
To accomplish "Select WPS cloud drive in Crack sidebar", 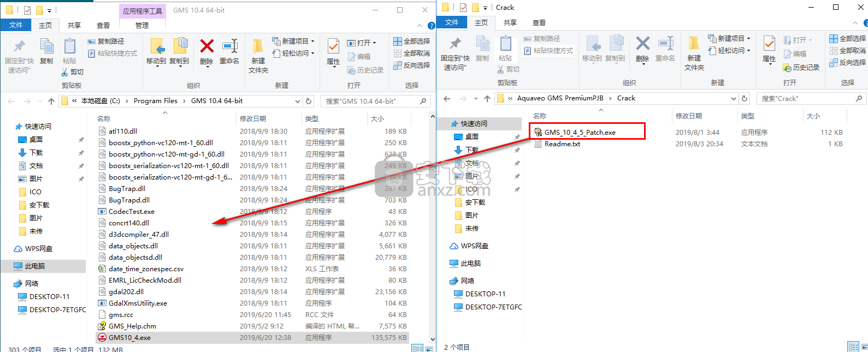I will coord(475,246).
